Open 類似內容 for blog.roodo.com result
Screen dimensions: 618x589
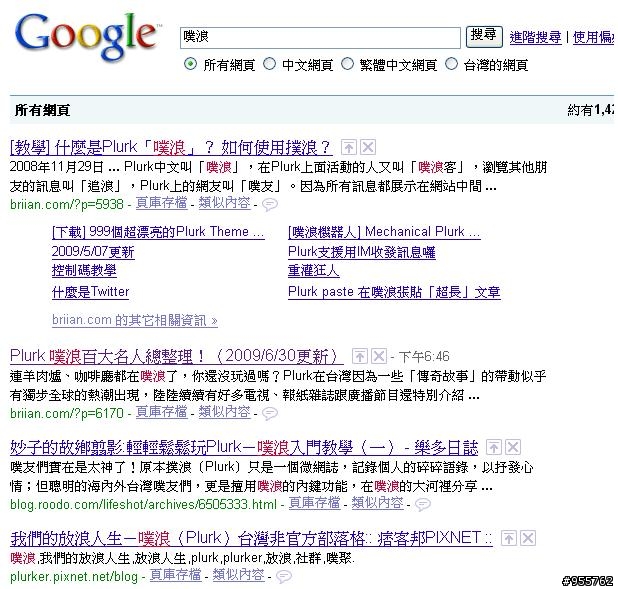pos(378,503)
